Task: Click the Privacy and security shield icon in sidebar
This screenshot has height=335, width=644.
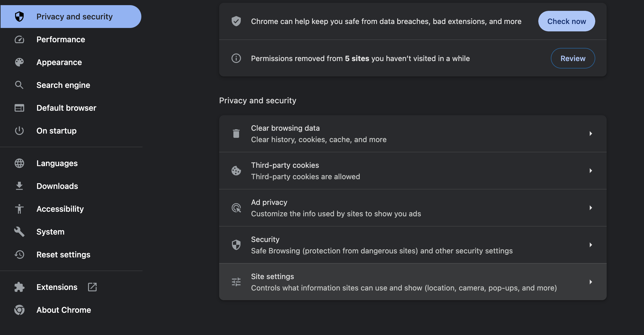Action: 19,17
